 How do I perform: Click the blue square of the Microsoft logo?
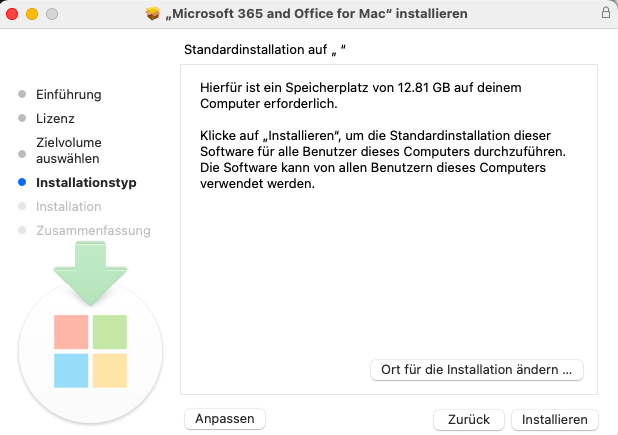pos(71,370)
